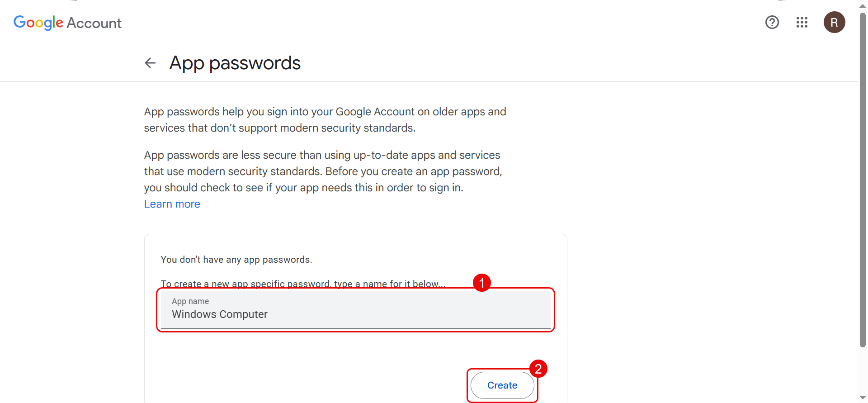This screenshot has height=403, width=868.
Task: Click the question mark help circle
Action: point(772,22)
